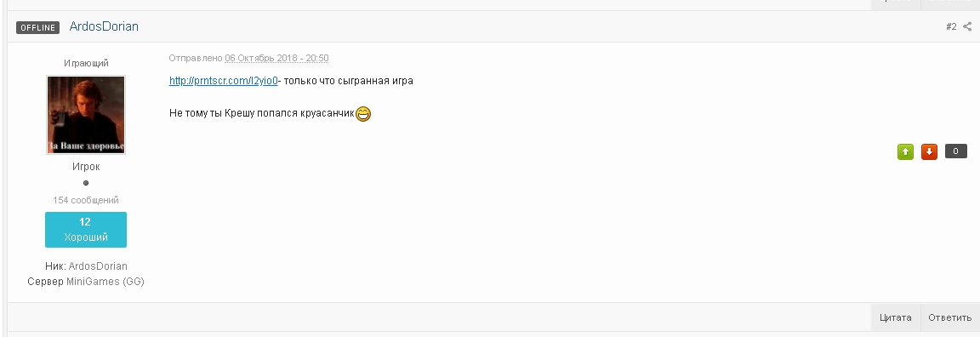This screenshot has width=980, height=337.
Task: Click the Ник: ArdosDorian field
Action: click(86, 266)
